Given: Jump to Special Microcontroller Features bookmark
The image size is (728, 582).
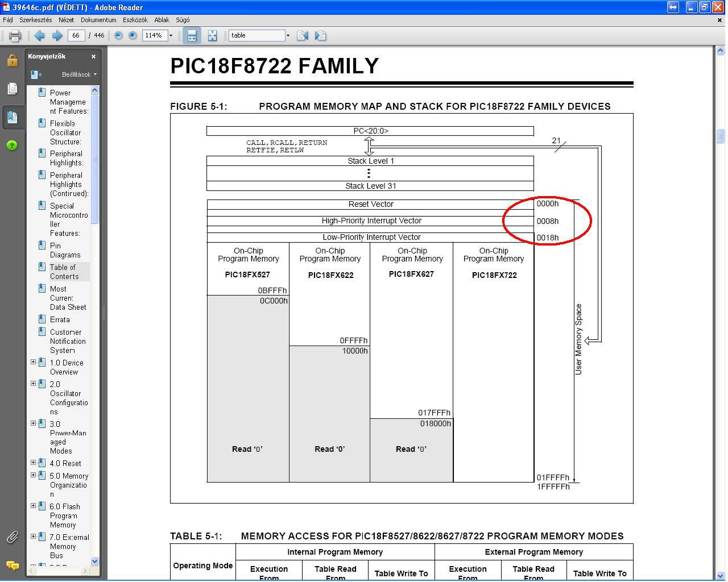Looking at the screenshot, I should 69,219.
